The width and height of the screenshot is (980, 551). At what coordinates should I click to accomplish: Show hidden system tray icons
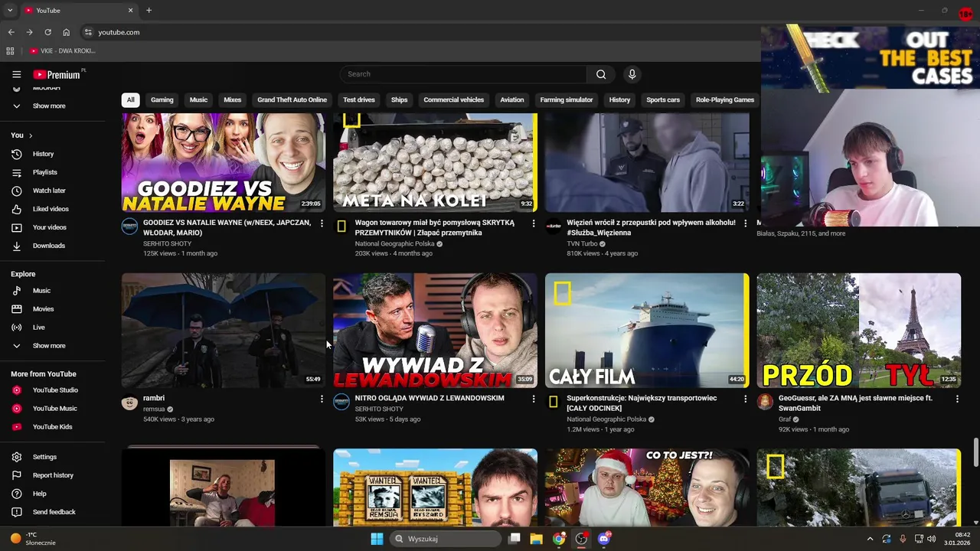(x=870, y=539)
